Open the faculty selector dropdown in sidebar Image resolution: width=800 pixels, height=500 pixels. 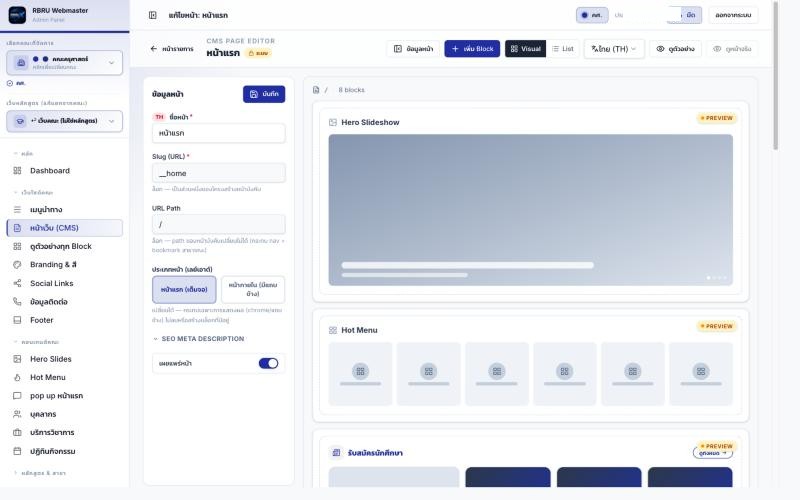pyautogui.click(x=64, y=63)
